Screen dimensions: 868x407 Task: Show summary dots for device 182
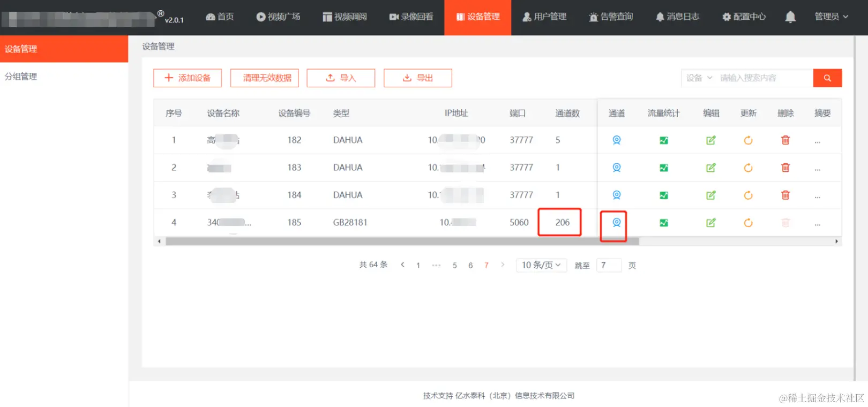coord(818,141)
